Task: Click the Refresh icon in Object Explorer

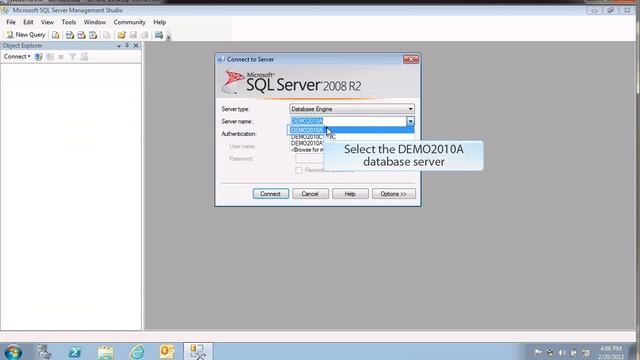Action: pos(84,57)
